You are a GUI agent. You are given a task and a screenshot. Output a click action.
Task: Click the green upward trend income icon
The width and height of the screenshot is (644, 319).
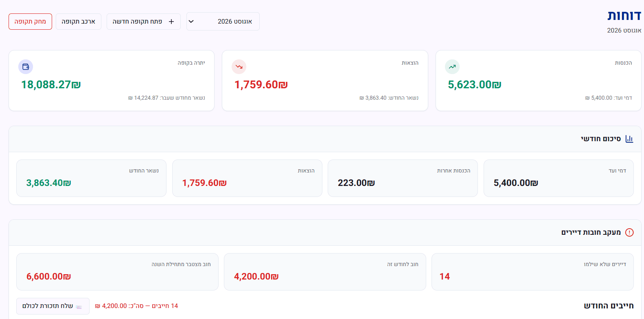point(452,67)
